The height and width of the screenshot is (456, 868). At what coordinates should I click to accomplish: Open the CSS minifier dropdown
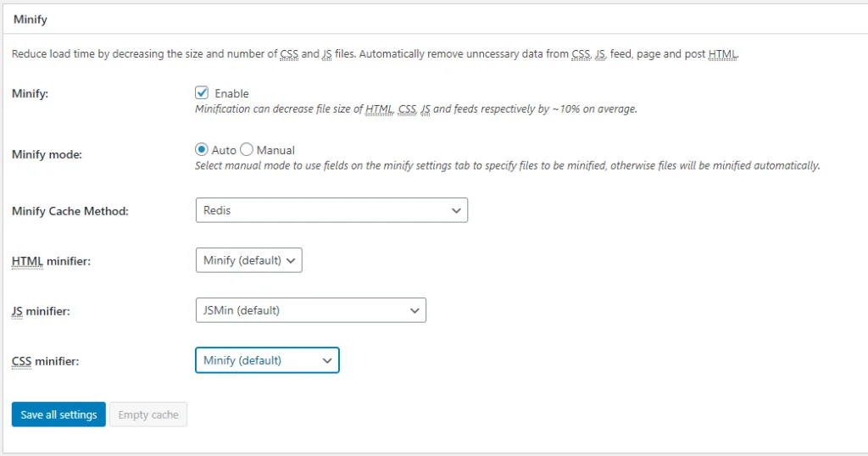(x=267, y=360)
